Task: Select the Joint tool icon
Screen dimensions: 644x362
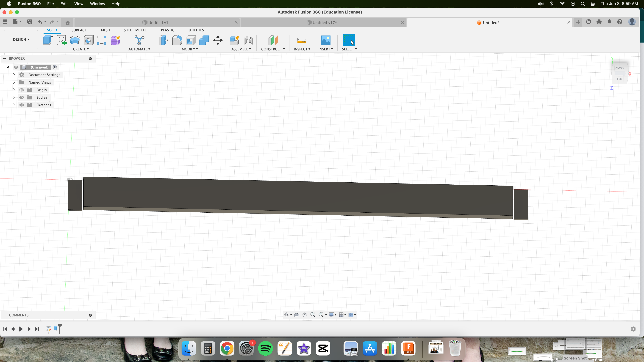Action: coord(248,40)
